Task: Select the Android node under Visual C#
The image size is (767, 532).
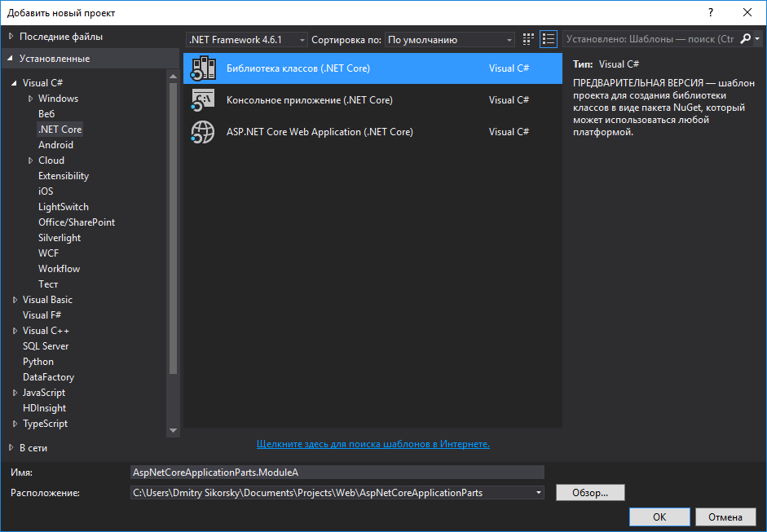Action: (x=55, y=144)
